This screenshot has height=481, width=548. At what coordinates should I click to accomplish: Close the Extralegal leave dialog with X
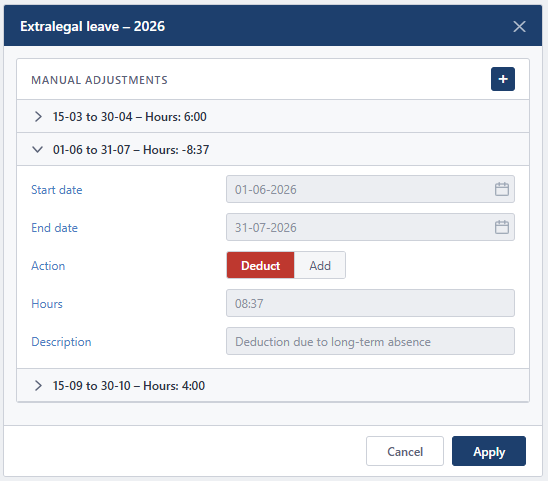(519, 26)
